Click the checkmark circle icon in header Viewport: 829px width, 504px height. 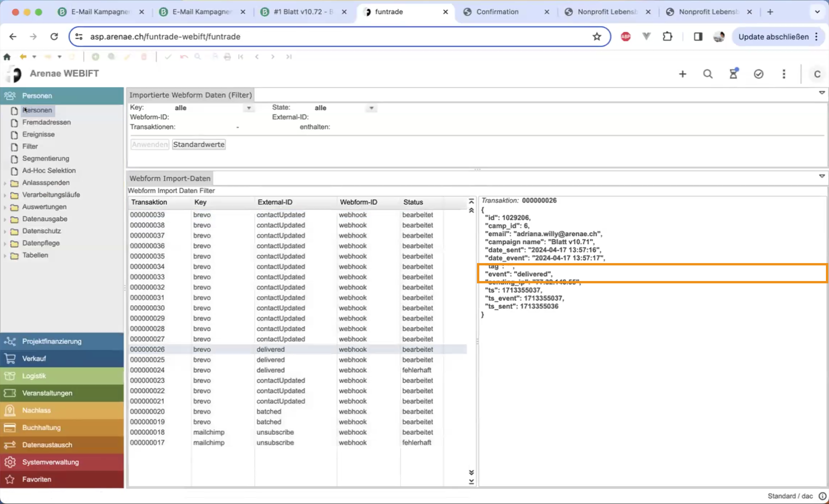pos(758,74)
